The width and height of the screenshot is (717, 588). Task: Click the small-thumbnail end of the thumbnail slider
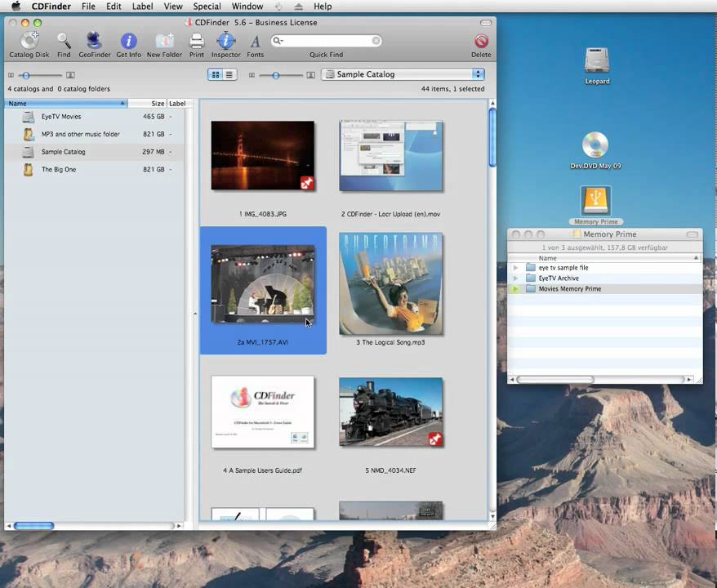coord(252,75)
